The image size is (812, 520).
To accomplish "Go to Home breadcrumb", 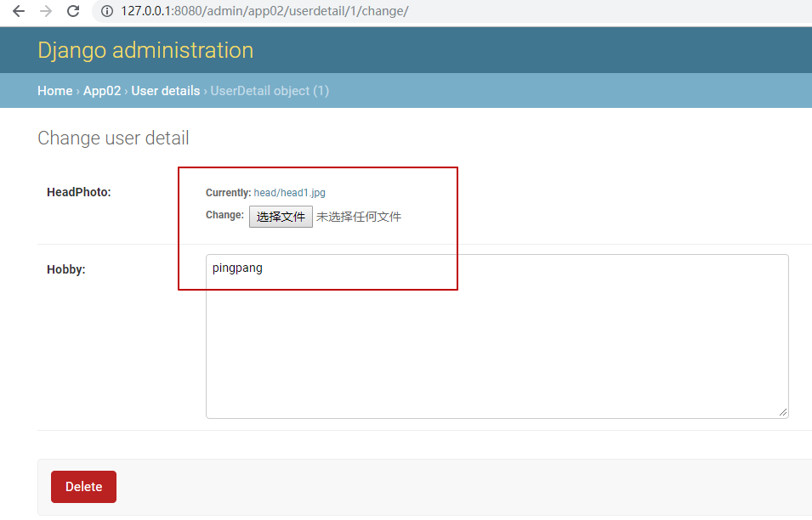I will point(55,91).
